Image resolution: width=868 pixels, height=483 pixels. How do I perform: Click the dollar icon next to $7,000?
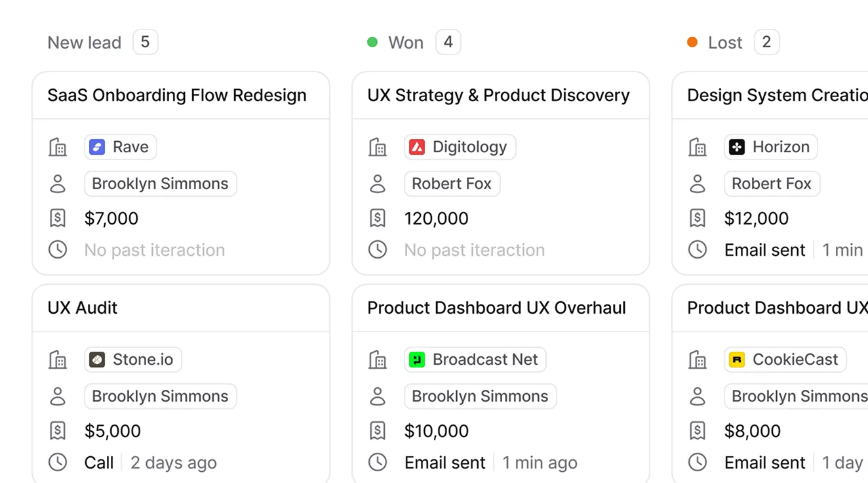point(58,217)
